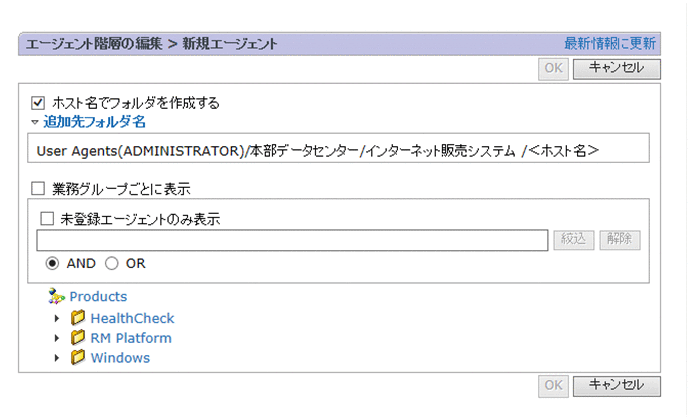This screenshot has height=420, width=691.
Task: Open the 追加先フォルダ名 link
Action: click(94, 122)
